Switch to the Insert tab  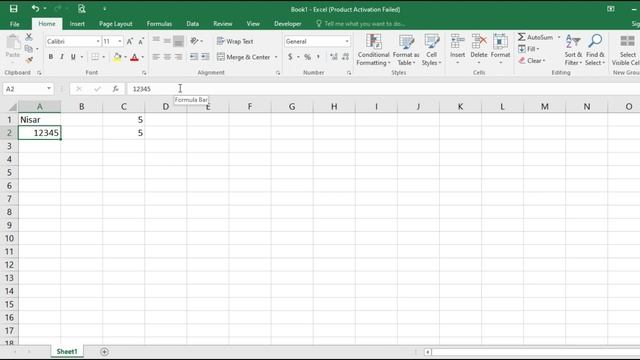coord(77,24)
